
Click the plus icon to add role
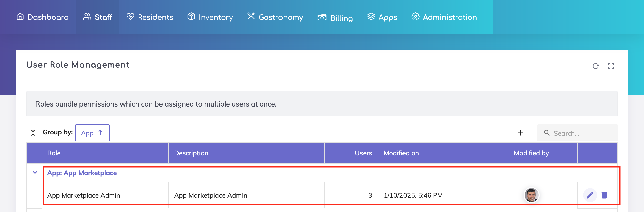tap(520, 133)
